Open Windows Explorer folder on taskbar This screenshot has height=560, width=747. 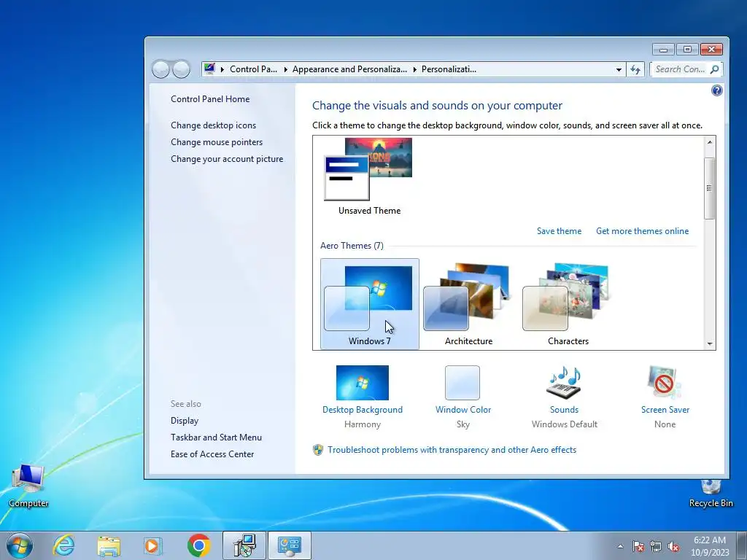(x=109, y=545)
